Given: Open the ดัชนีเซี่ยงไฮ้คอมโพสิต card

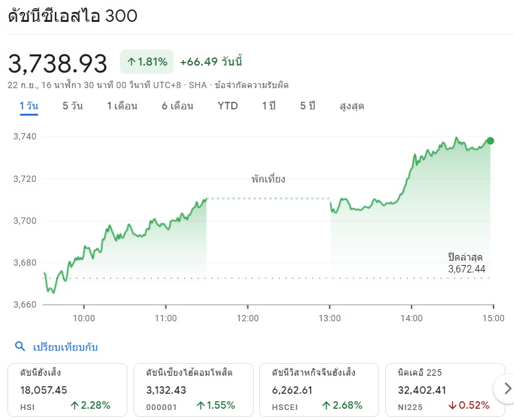Looking at the screenshot, I should [193, 389].
